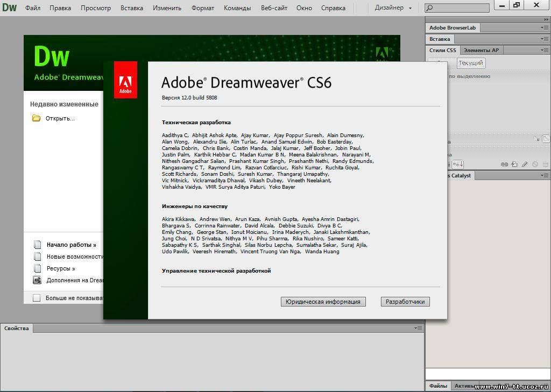Viewport: 551px width, 392px height.
Task: Collapse panels with the double-arrow icon
Action: [x=546, y=20]
